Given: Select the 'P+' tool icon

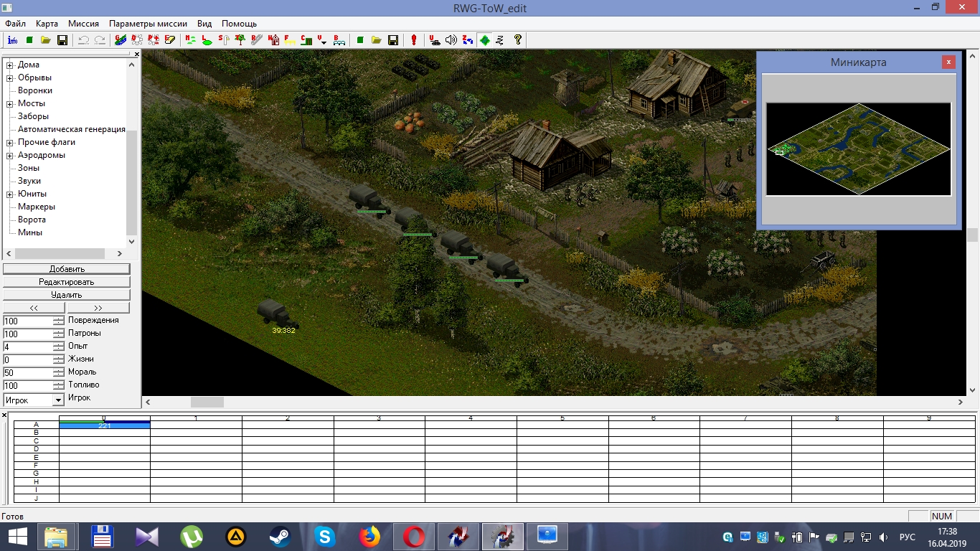Looking at the screenshot, I should (154, 40).
